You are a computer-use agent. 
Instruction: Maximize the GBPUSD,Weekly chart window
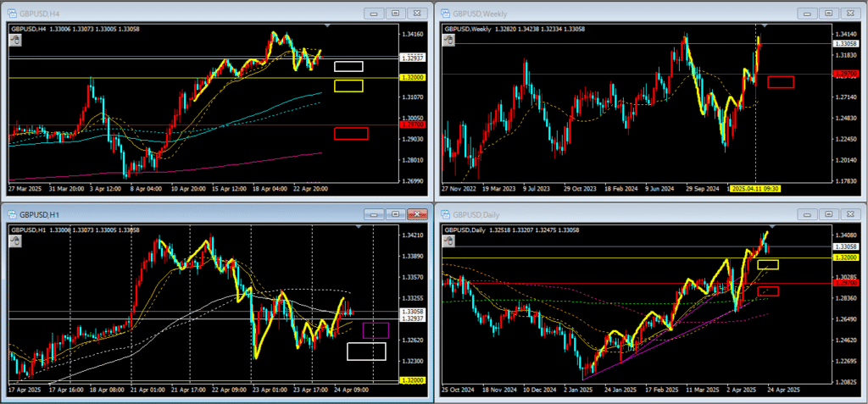click(829, 14)
